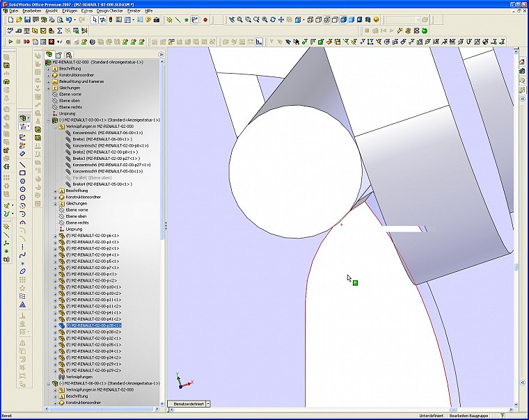Toggle the Section View icon
The width and height of the screenshot is (529, 420).
368,20
